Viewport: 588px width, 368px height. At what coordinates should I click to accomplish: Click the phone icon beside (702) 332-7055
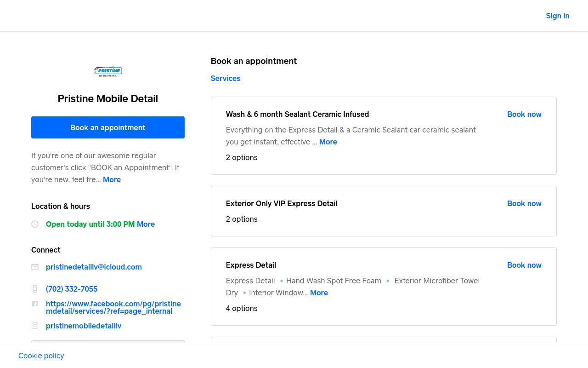point(35,289)
